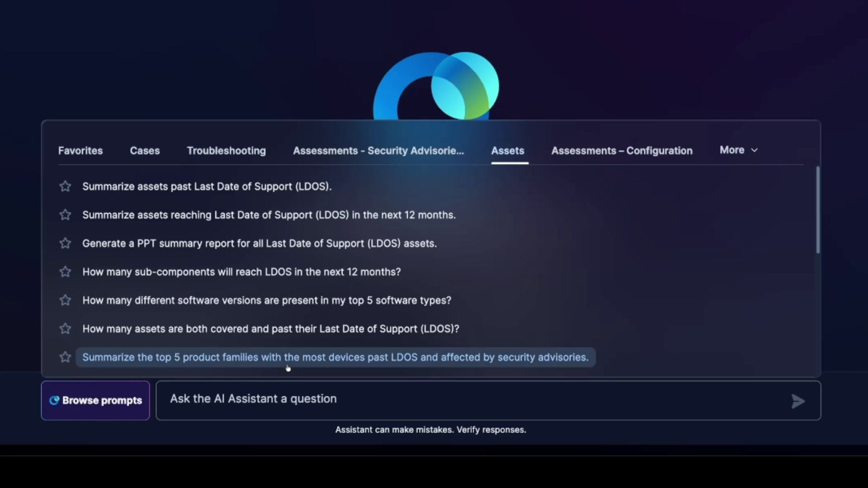
Task: Choose 'Summarize assets past Last Date of Support (LDOS).'
Action: [x=207, y=186]
